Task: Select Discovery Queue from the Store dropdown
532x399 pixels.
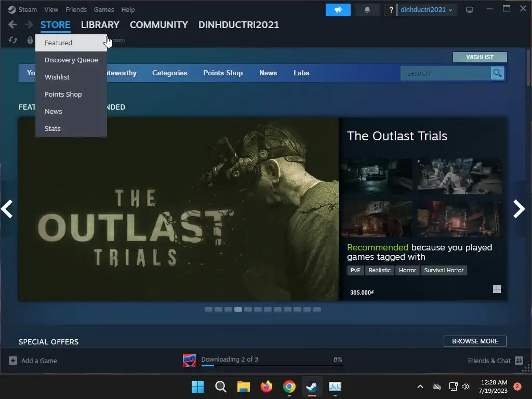Action: point(71,60)
